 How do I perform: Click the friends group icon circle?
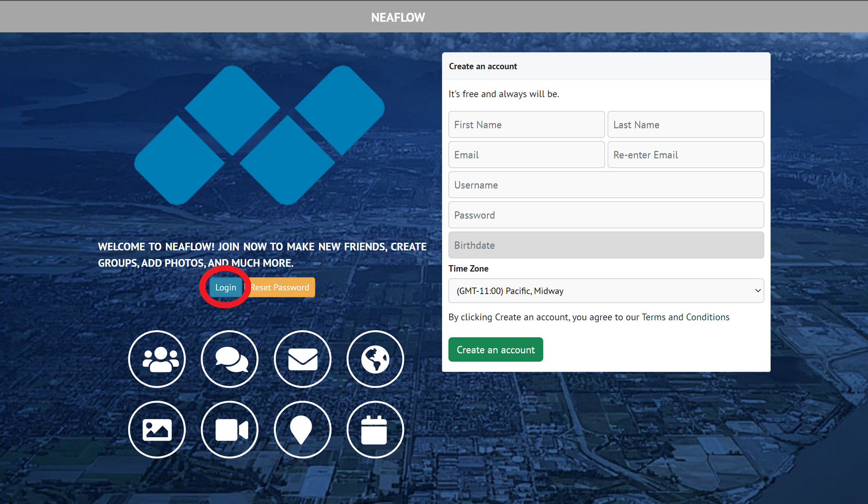coord(157,359)
